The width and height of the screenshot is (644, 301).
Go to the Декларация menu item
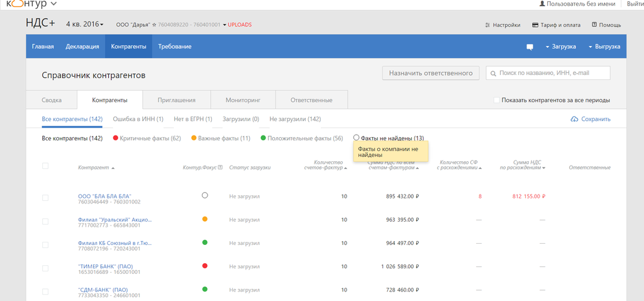point(82,47)
